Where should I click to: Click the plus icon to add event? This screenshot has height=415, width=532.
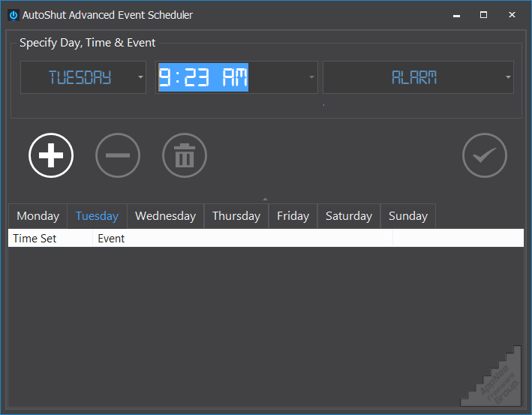[x=51, y=155]
